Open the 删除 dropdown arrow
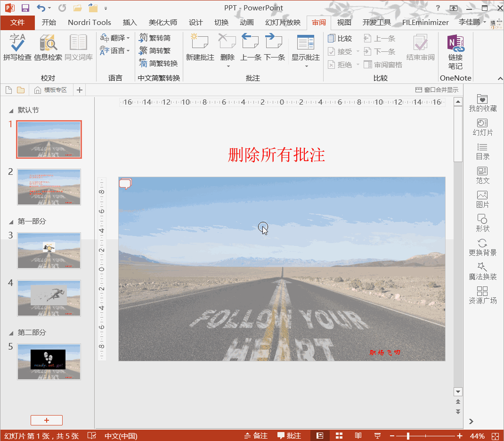 click(228, 66)
